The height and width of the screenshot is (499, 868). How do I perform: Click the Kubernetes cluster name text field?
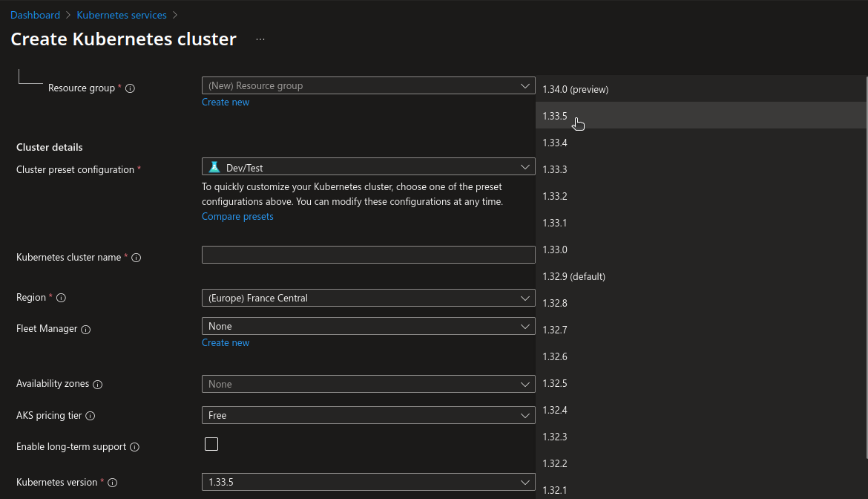[368, 255]
